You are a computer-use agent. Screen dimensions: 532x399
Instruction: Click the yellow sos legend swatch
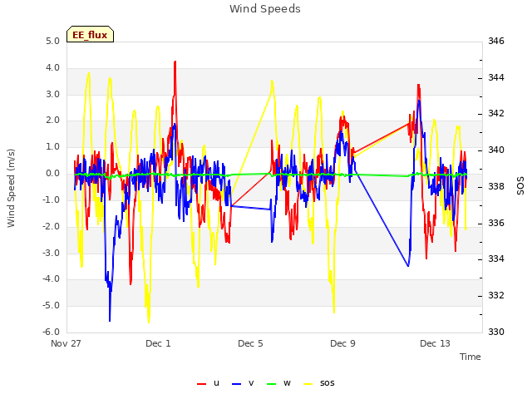308,384
